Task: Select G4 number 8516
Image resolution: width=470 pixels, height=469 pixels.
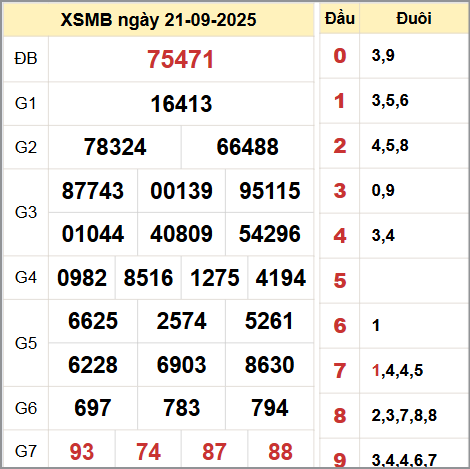Action: 148,278
